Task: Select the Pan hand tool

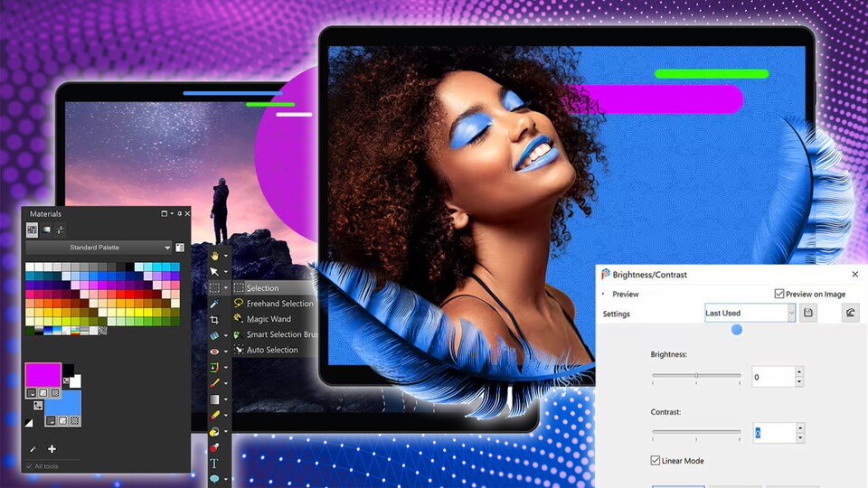Action: click(x=214, y=256)
